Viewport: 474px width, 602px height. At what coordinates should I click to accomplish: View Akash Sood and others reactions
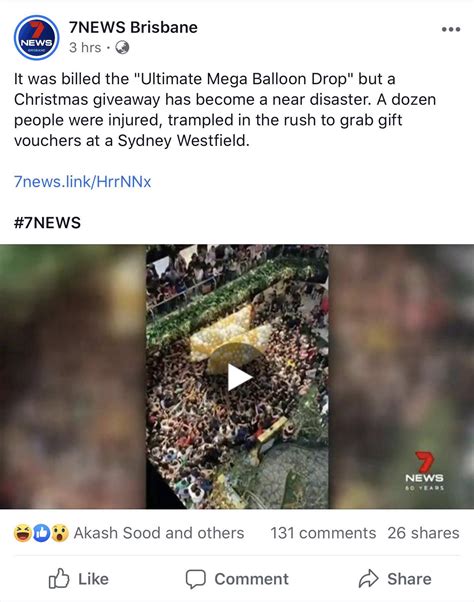coord(159,533)
